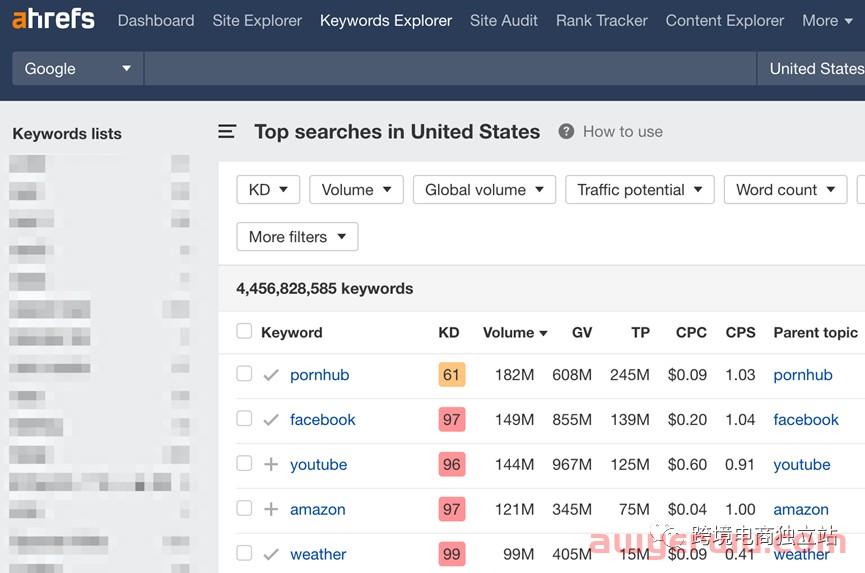Viewport: 865px width, 573px height.
Task: Expand the More filters dropdown
Action: click(297, 237)
